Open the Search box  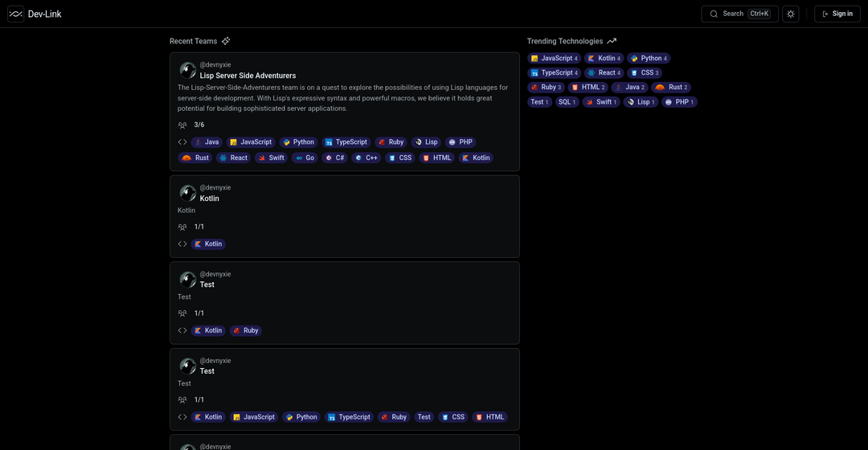pyautogui.click(x=739, y=14)
